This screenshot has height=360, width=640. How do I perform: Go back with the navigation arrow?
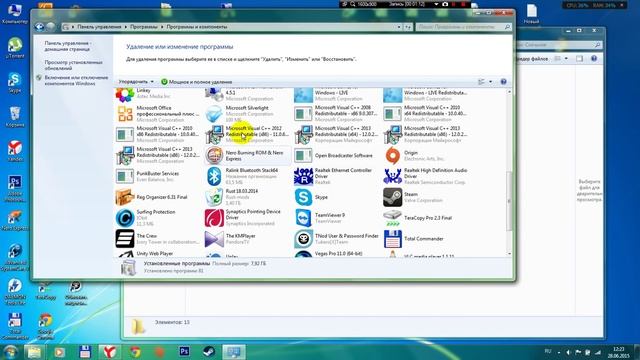pyautogui.click(x=40, y=27)
